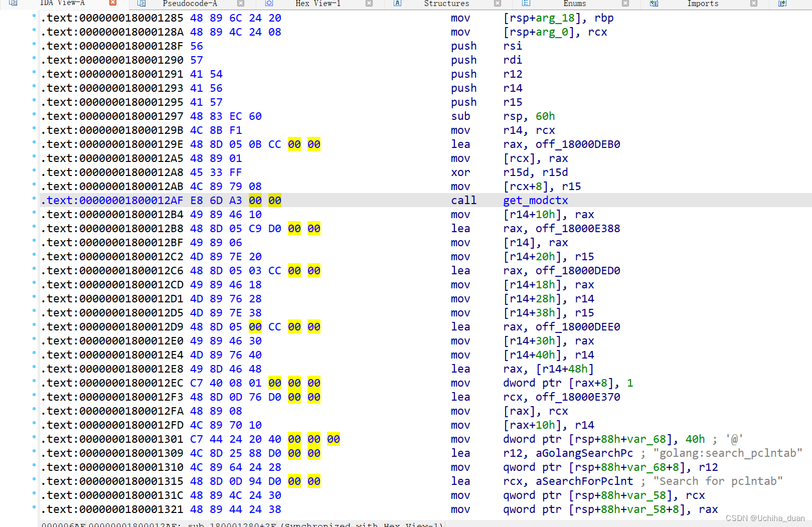Toggle the margin dot on the highlighted get_modctx line
Viewport: 812px width, 527px height.
(x=33, y=198)
